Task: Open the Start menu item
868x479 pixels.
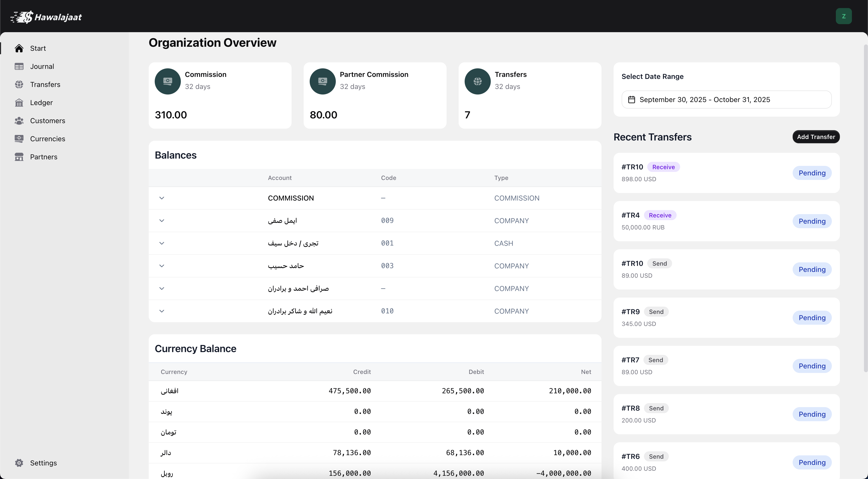Action: (x=38, y=48)
